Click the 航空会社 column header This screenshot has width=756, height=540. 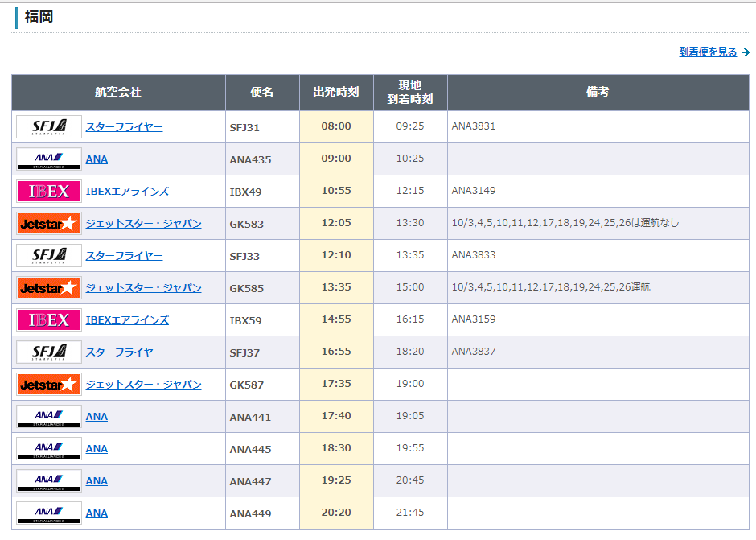(x=118, y=93)
